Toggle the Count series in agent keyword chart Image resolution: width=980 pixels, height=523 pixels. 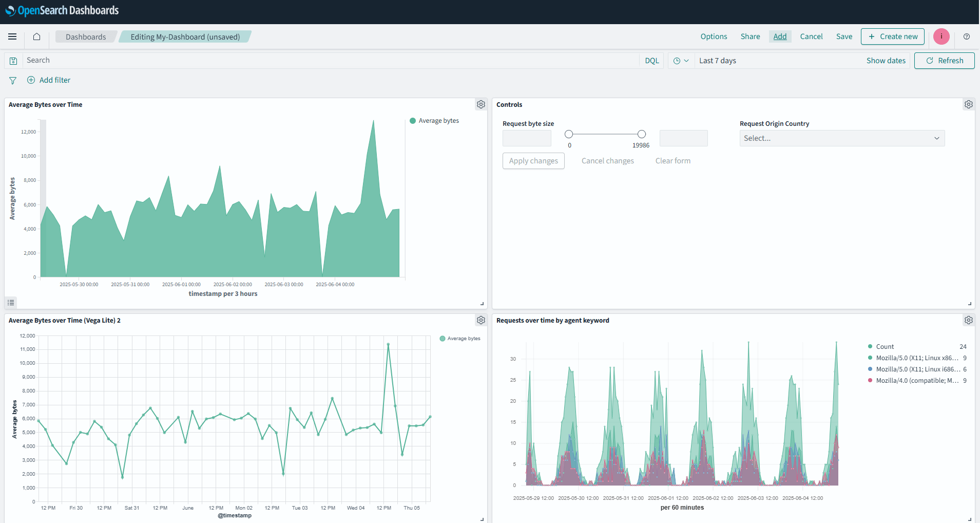tap(884, 346)
